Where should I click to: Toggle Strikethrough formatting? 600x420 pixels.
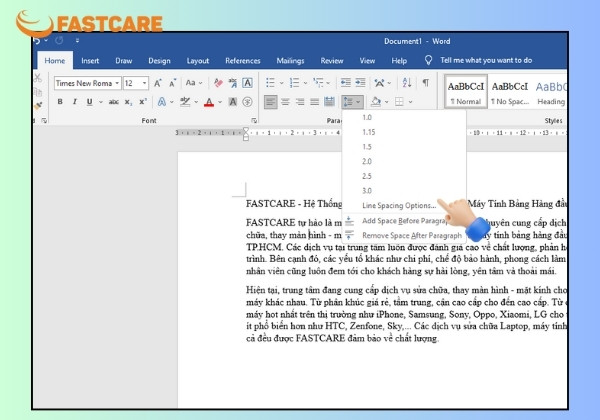click(113, 102)
